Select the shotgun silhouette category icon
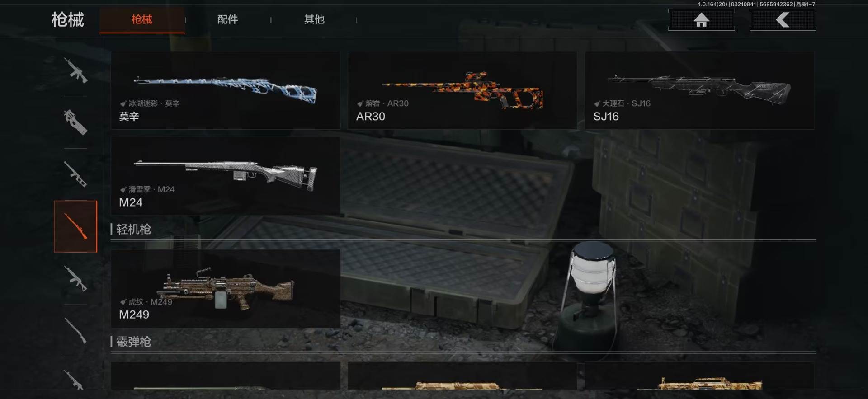The height and width of the screenshot is (399, 868). [x=75, y=331]
